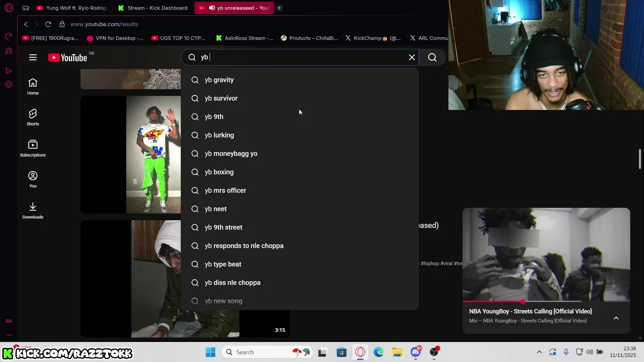Choose suggestion yb boxing
The image size is (644, 362).
pyautogui.click(x=300, y=172)
